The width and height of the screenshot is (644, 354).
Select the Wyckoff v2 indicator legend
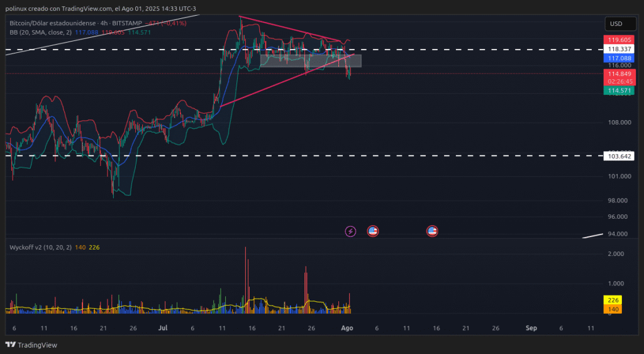39,247
